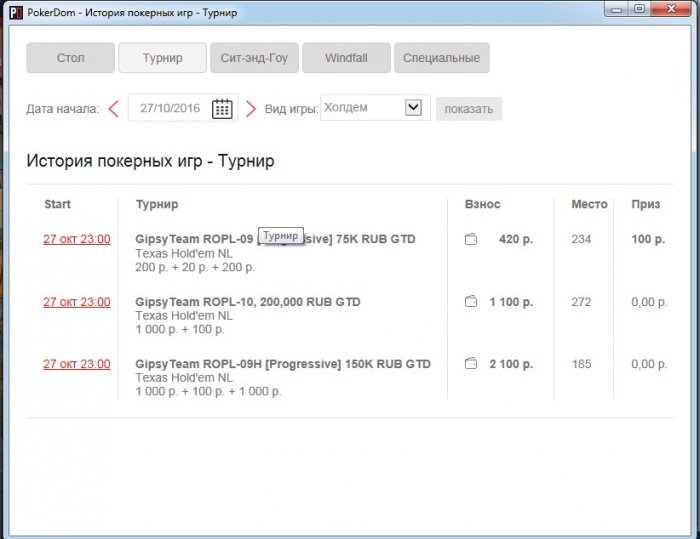Click buy-in breakdown 200 р. + 20 р. + 200 р.
The height and width of the screenshot is (539, 700).
195,267
